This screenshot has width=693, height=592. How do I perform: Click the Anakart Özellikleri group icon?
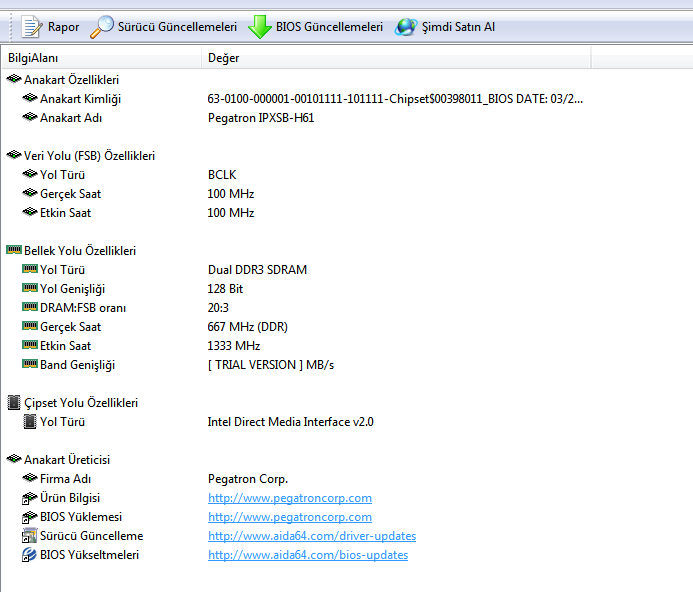point(14,79)
